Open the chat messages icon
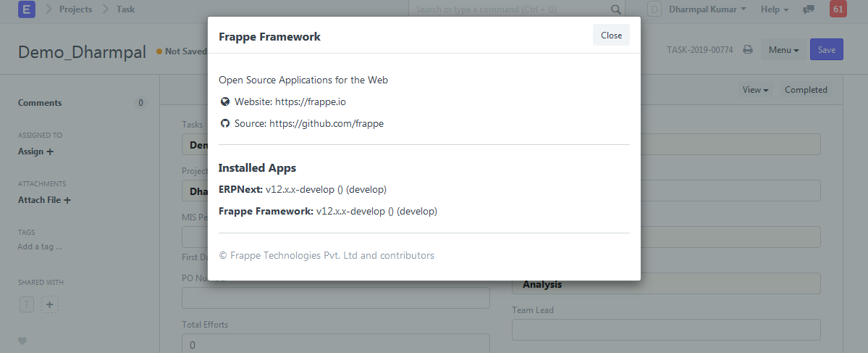 809,9
